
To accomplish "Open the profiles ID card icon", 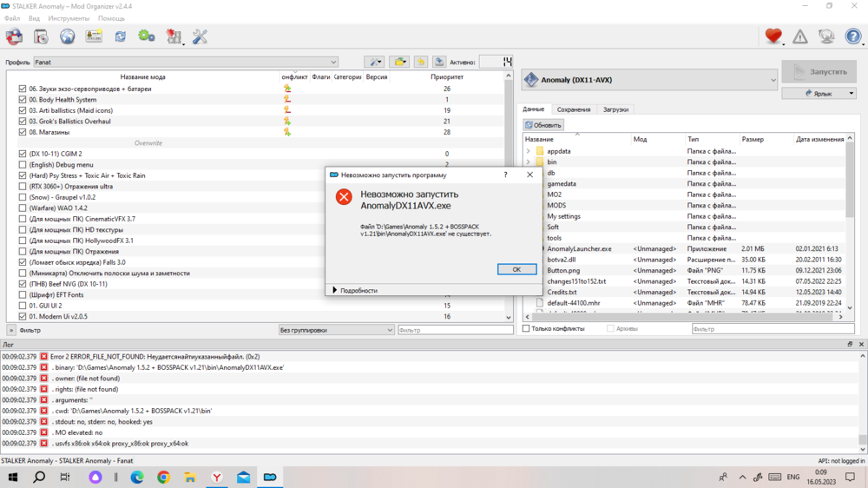I will tap(94, 36).
